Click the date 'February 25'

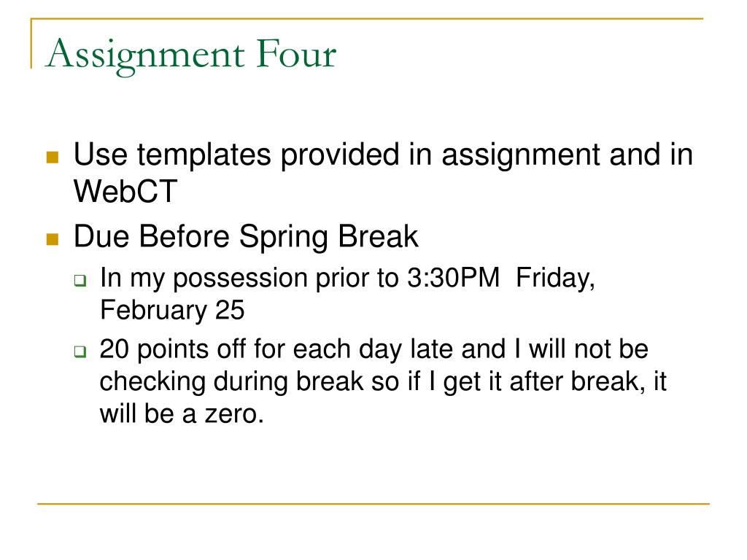coord(172,311)
